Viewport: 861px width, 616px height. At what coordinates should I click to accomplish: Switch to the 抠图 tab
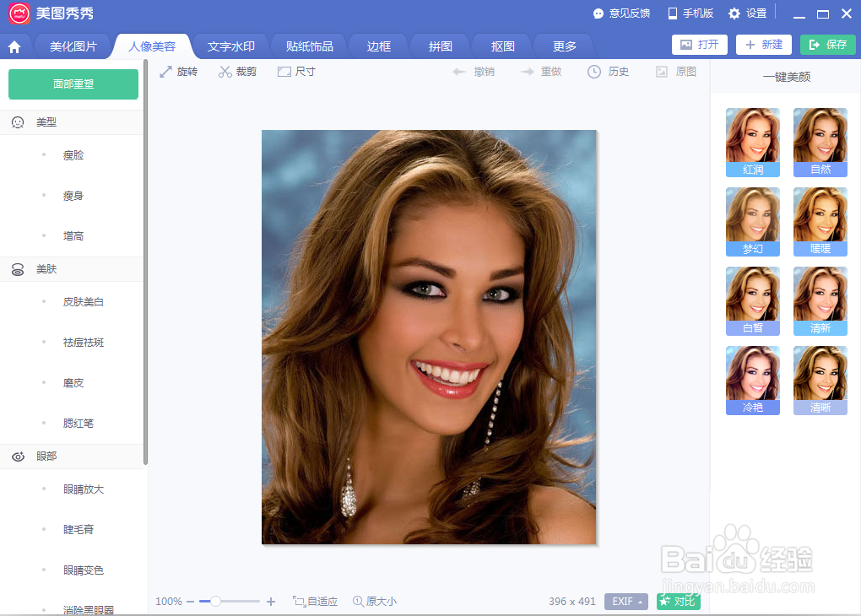coord(503,46)
